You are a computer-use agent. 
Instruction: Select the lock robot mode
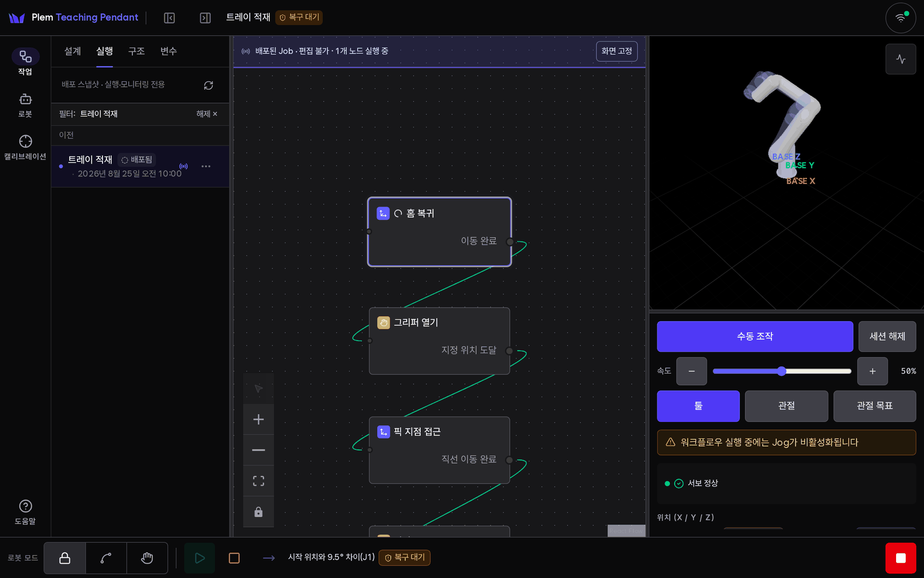coord(65,558)
